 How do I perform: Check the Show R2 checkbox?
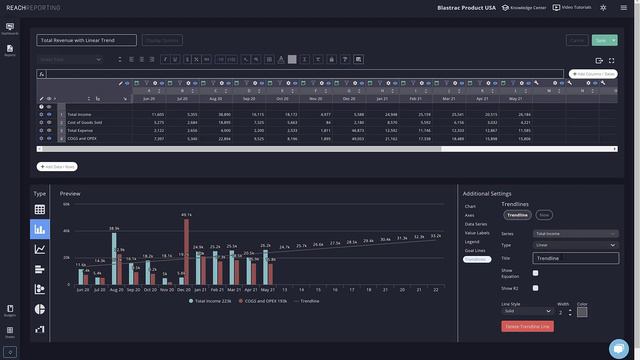(536, 288)
